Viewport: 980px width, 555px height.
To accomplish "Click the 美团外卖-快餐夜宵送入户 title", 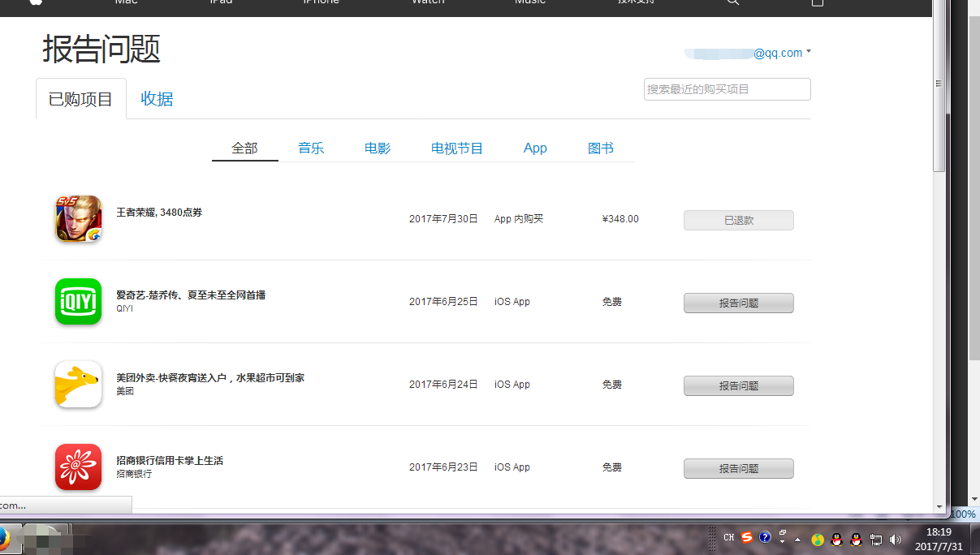I will click(210, 378).
